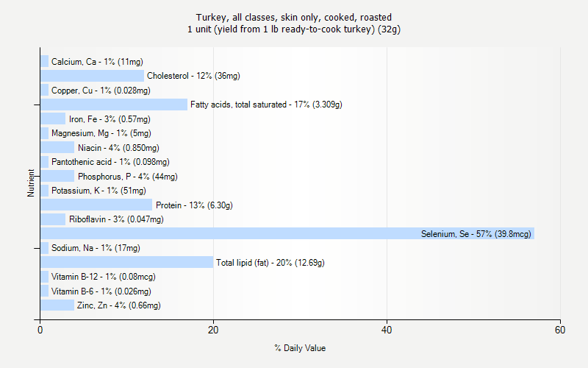
Task: Select the Cholesterol bar
Action: (92, 76)
